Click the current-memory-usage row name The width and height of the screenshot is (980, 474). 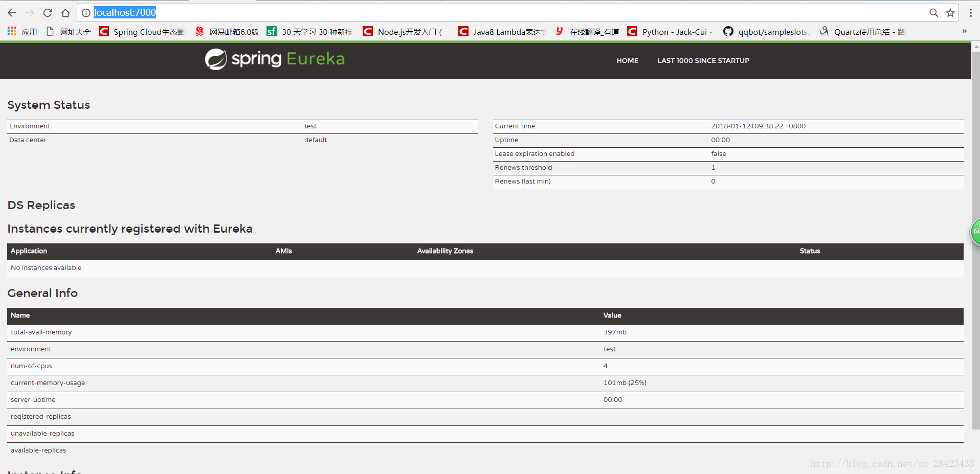tap(48, 383)
